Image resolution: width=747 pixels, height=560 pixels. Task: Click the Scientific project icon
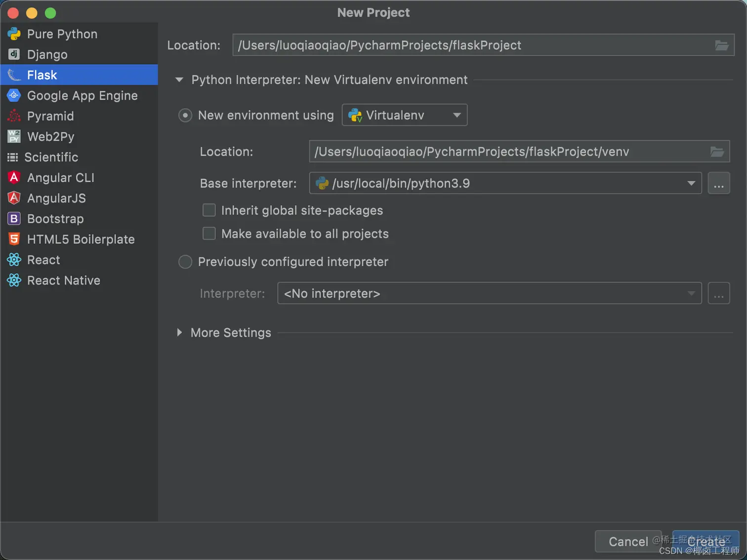tap(13, 157)
